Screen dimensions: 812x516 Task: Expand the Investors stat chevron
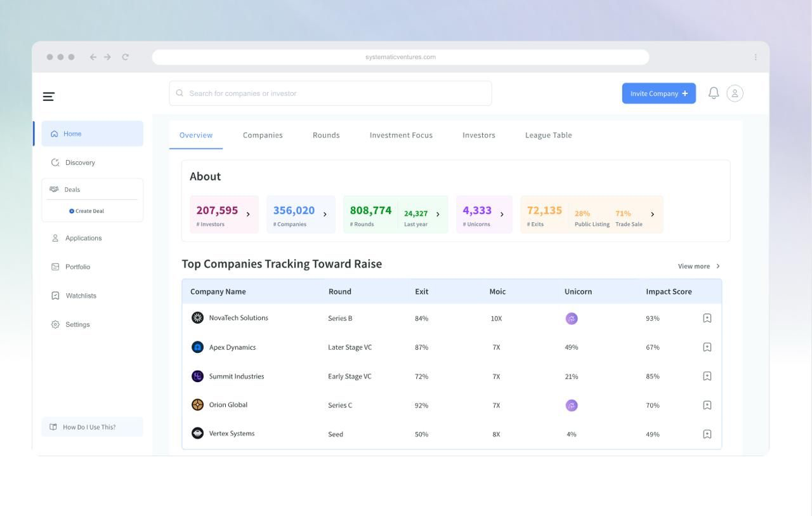point(248,215)
